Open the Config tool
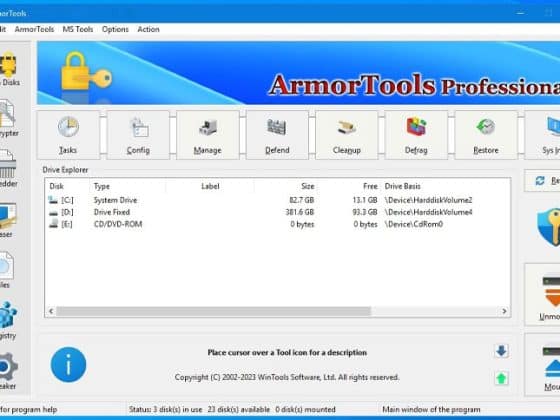This screenshot has height=420, width=560. click(x=138, y=135)
